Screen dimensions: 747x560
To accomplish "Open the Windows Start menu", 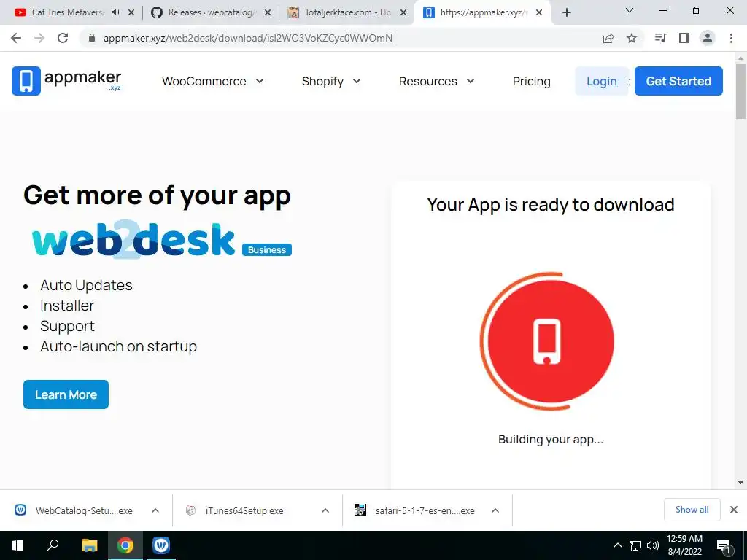I will 18,545.
